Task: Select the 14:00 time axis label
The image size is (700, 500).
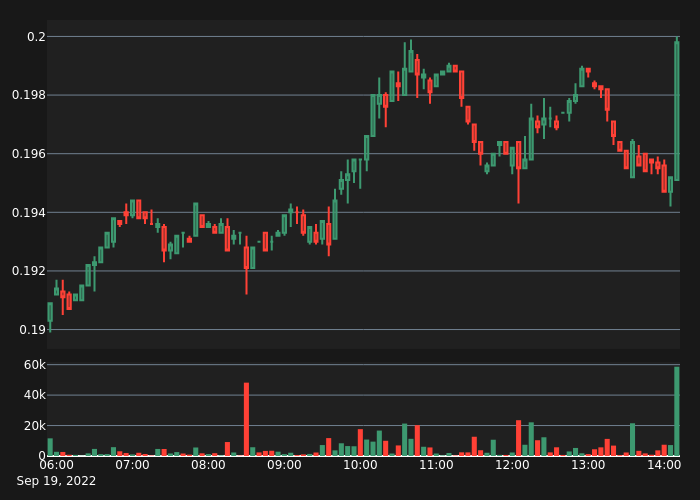Action: coord(664,465)
